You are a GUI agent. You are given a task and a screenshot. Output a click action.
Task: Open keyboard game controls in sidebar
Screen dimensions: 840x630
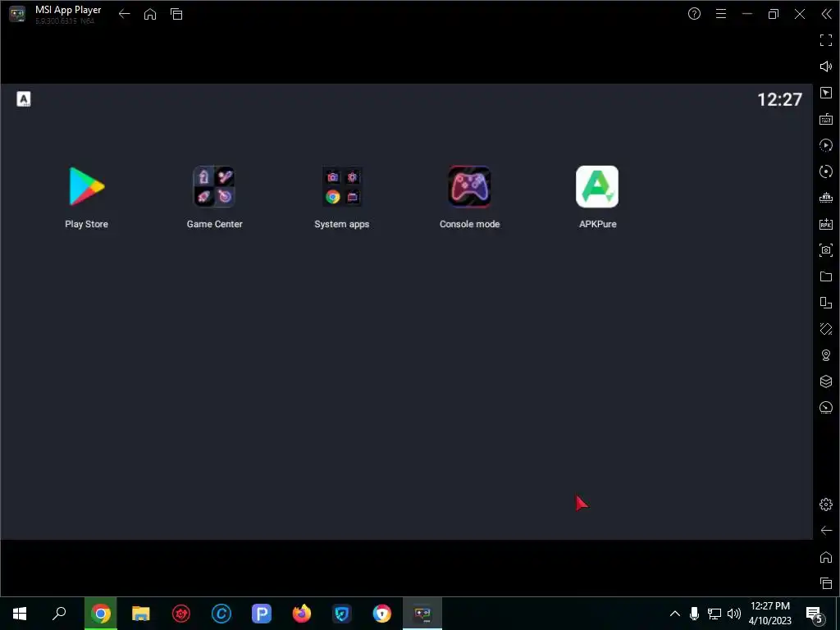[826, 119]
